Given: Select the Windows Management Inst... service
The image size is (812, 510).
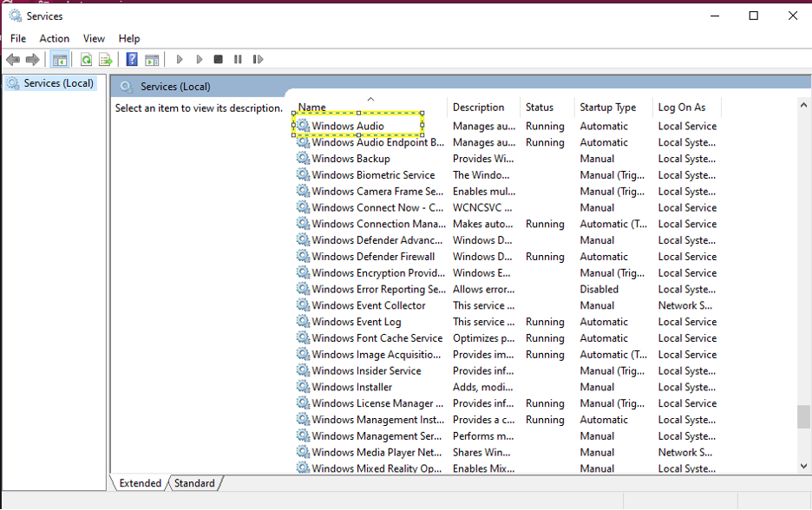Looking at the screenshot, I should (x=378, y=420).
